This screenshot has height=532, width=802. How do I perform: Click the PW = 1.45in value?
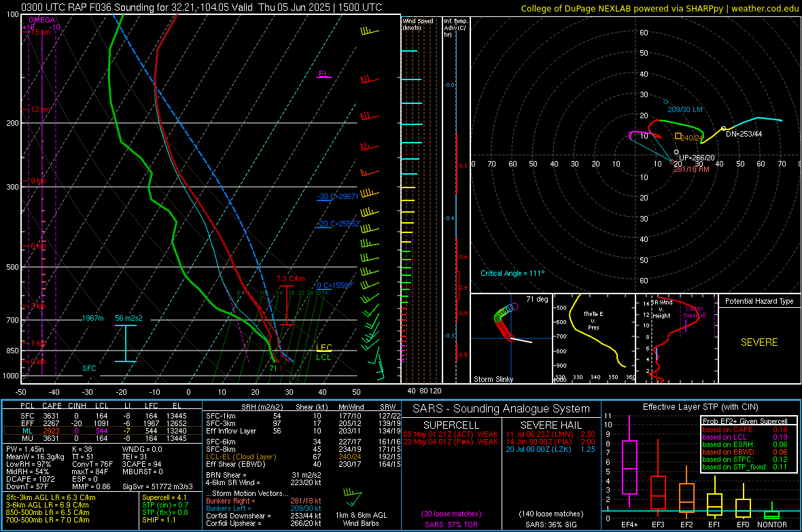[x=24, y=449]
